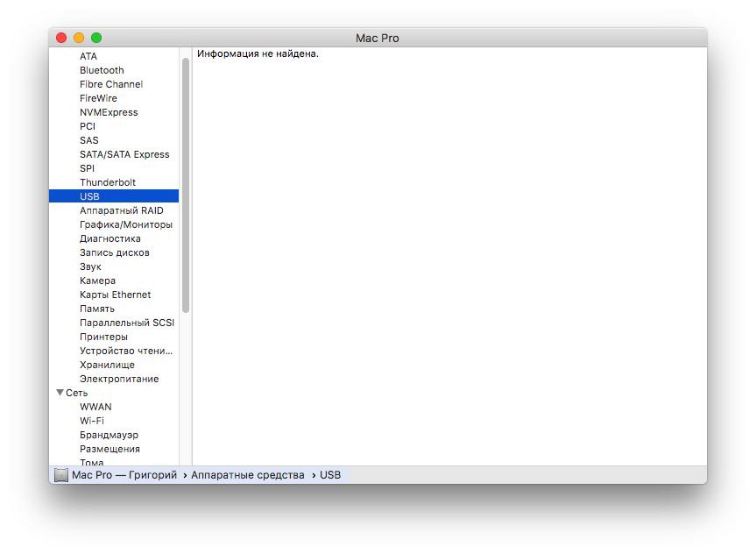756x554 pixels.
Task: Select the Тома item
Action: coord(92,462)
